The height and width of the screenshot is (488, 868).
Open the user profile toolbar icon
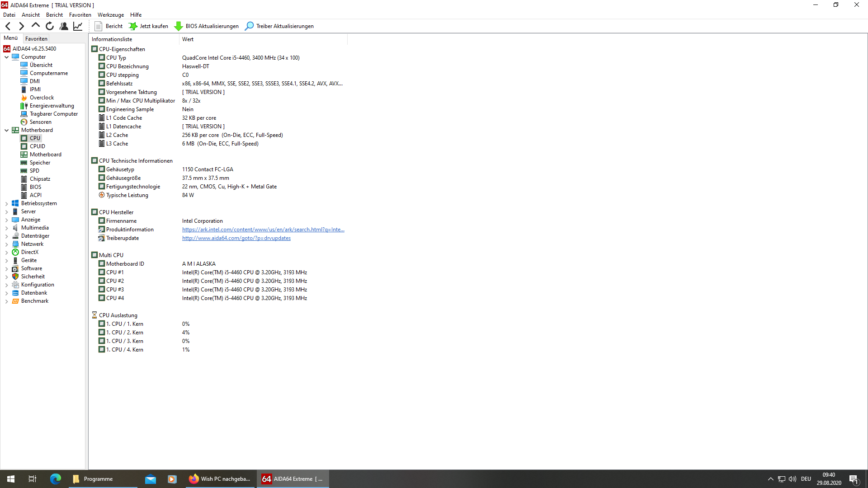(x=64, y=26)
